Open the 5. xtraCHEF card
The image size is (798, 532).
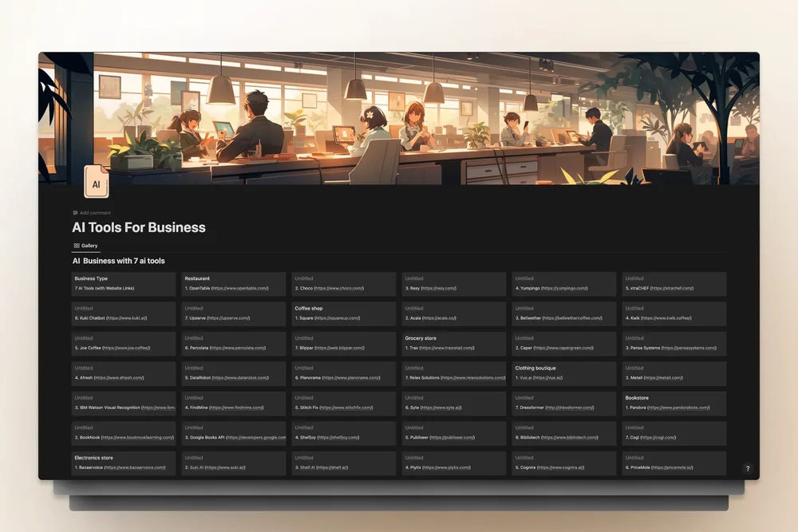(674, 284)
